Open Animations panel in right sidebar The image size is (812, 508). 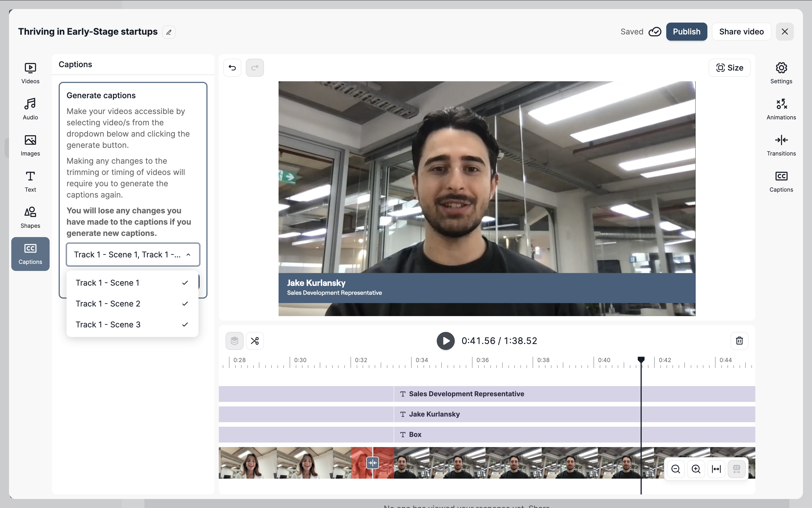tap(781, 109)
